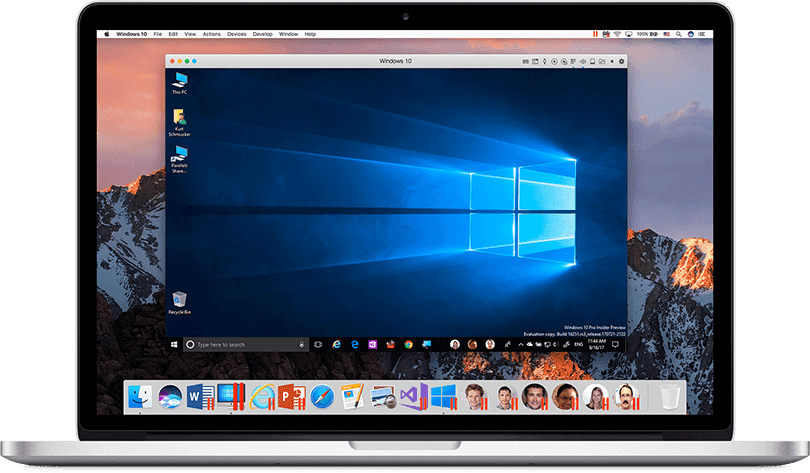Click Parallels icon in Mac menu bar
The width and height of the screenshot is (810, 473).
coord(595,34)
